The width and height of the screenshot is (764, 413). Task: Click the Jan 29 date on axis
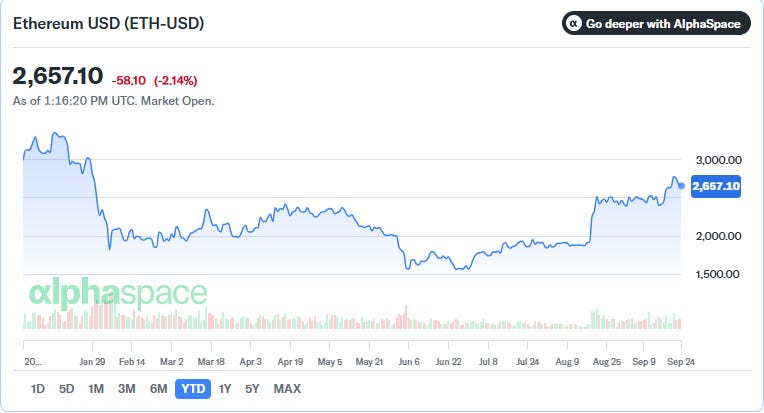pyautogui.click(x=93, y=362)
